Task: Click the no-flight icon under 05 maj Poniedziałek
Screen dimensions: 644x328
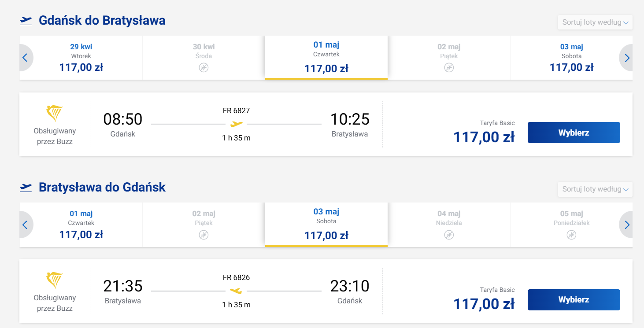Action: [571, 235]
